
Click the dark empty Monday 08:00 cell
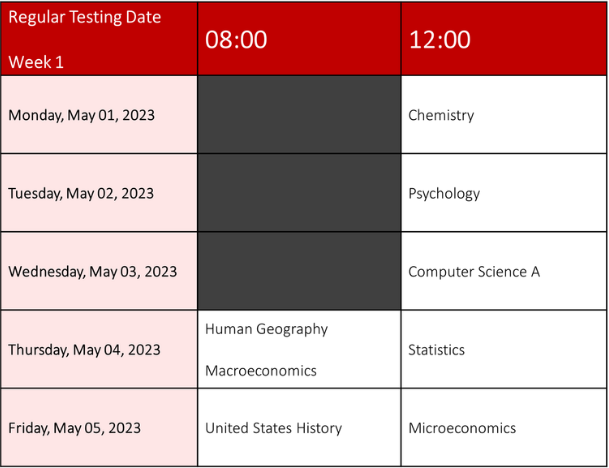pyautogui.click(x=299, y=115)
